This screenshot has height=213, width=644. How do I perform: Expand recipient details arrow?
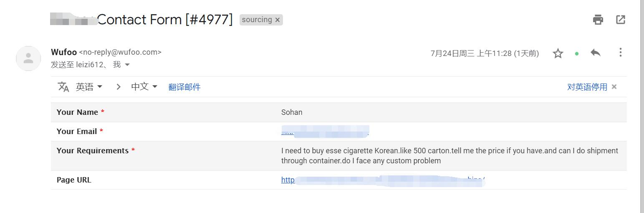pyautogui.click(x=127, y=65)
